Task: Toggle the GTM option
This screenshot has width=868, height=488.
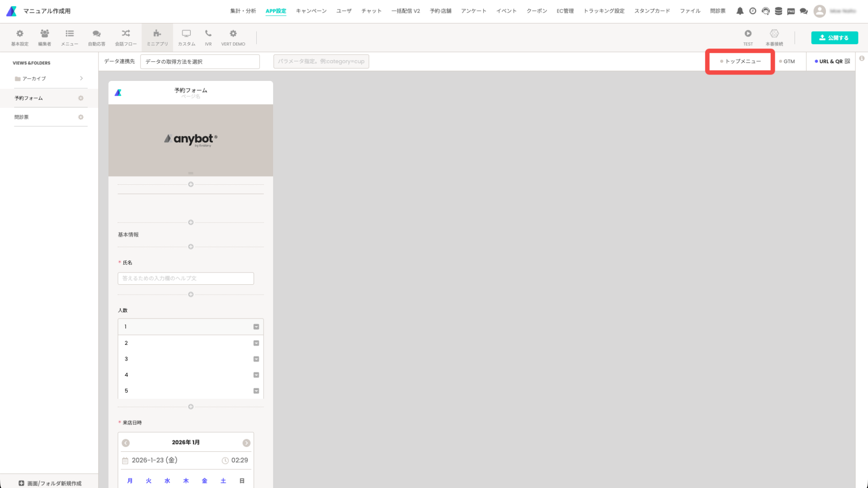Action: click(787, 61)
